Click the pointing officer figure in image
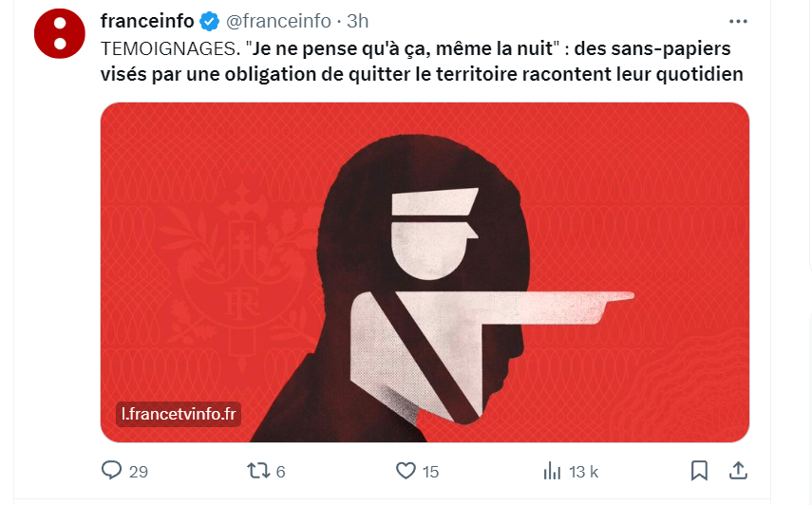Image resolution: width=812 pixels, height=505 pixels. pos(487,306)
